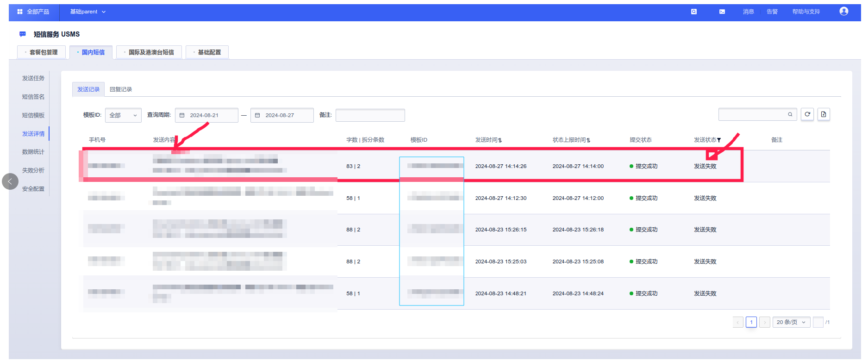868x361 pixels.
Task: Select the 回复记录 sub-tab
Action: pos(121,89)
